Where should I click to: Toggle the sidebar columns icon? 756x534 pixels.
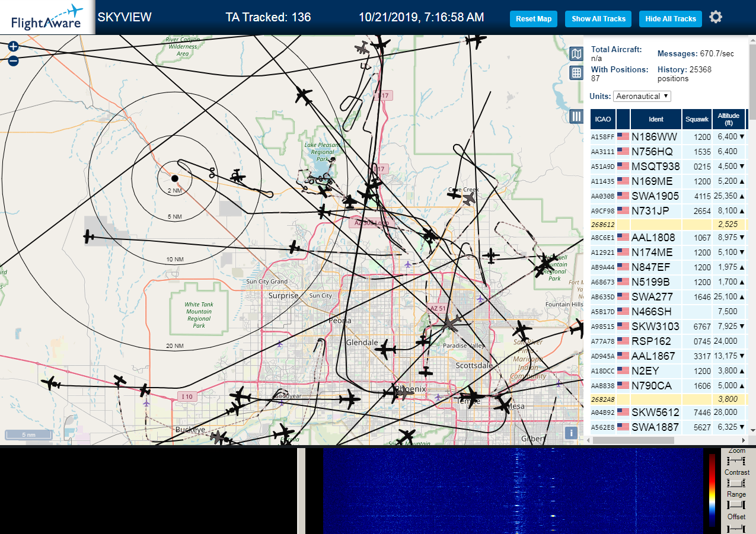pyautogui.click(x=576, y=116)
